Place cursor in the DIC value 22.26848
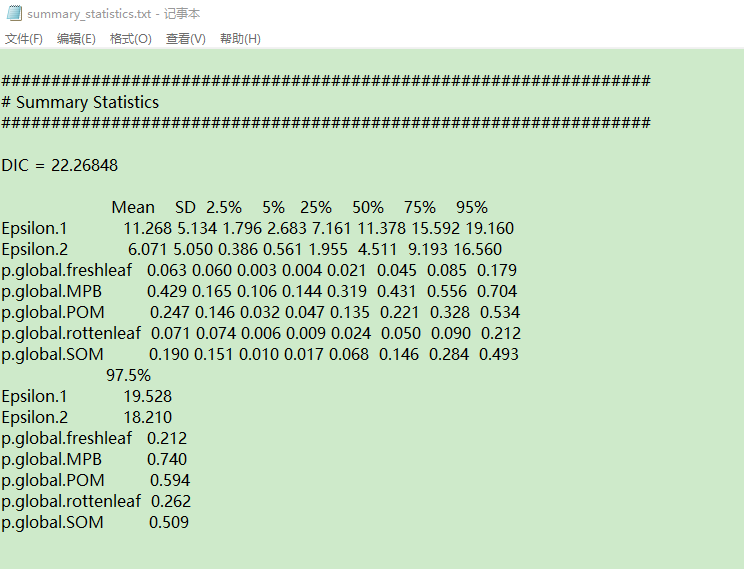 [x=82, y=165]
